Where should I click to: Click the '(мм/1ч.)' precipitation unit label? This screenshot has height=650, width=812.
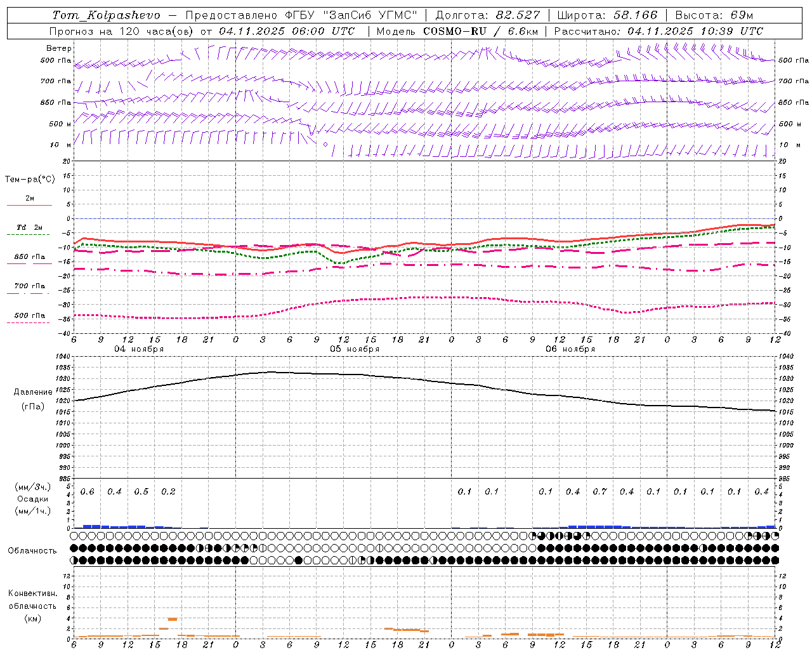[x=33, y=511]
